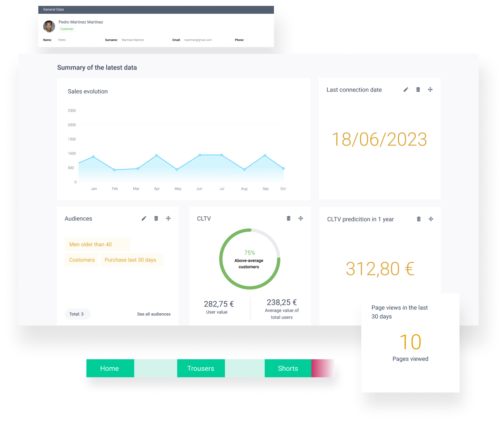Viewport: 504px width, 425px height.
Task: Delete the CLTV widget
Action: (x=288, y=219)
